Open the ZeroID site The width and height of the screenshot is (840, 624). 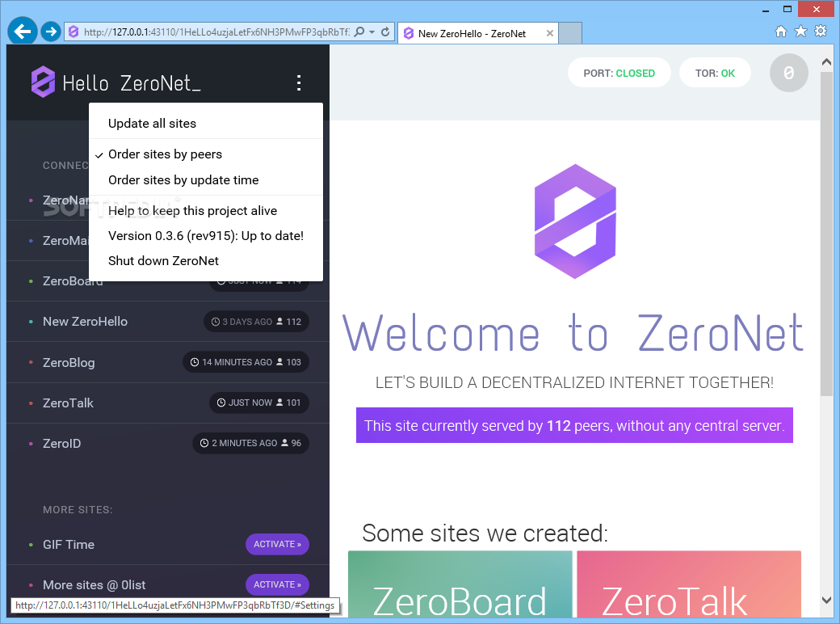click(x=61, y=443)
